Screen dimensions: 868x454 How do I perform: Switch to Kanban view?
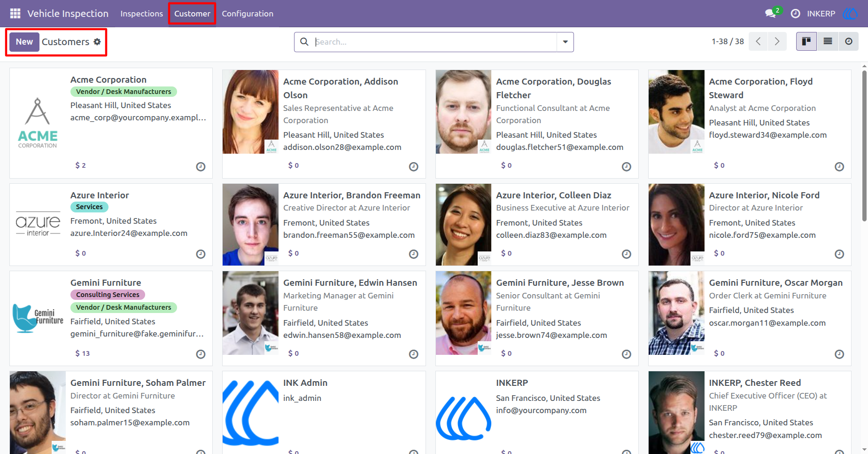pos(806,41)
